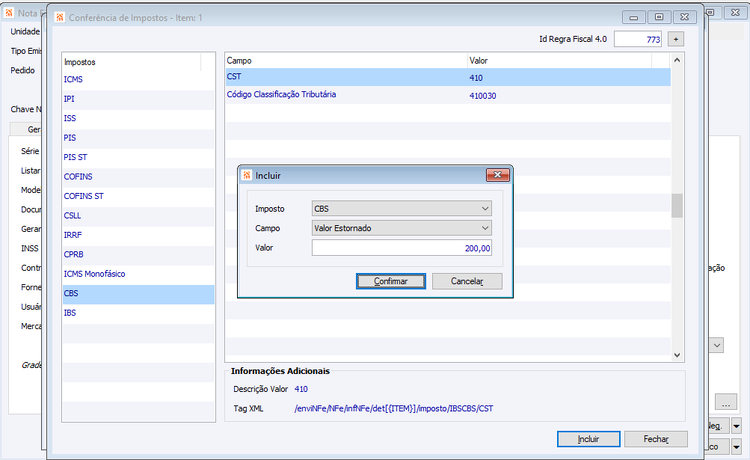Select PIS in the Impostos list
The height and width of the screenshot is (460, 750).
(138, 138)
